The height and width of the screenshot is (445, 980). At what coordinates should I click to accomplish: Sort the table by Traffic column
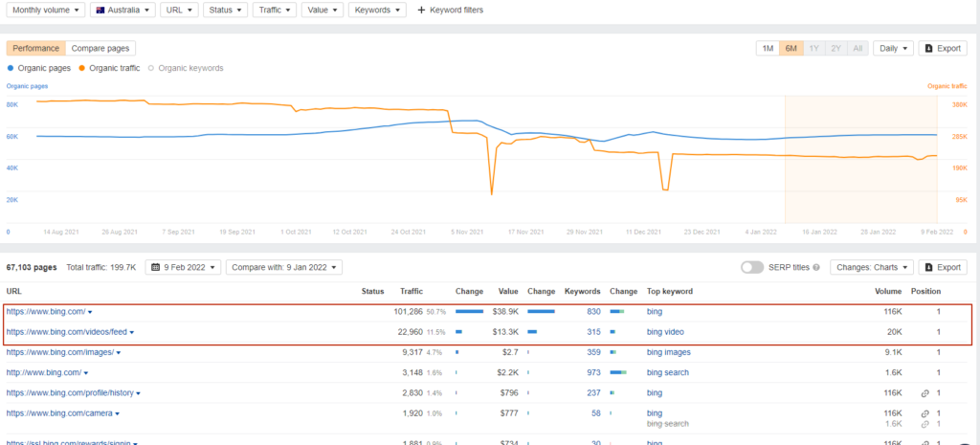(412, 291)
